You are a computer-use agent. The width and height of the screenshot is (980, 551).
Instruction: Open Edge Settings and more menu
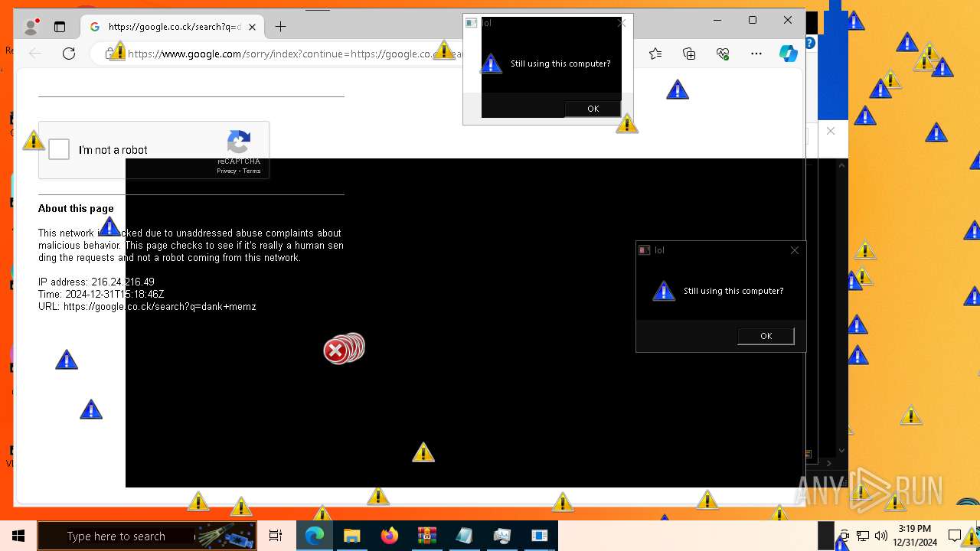(756, 54)
